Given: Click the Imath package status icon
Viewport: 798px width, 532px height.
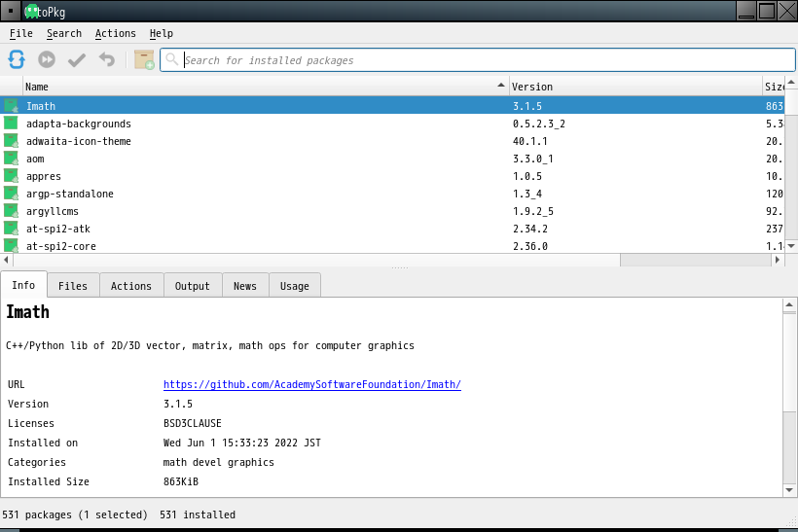Looking at the screenshot, I should (x=12, y=106).
